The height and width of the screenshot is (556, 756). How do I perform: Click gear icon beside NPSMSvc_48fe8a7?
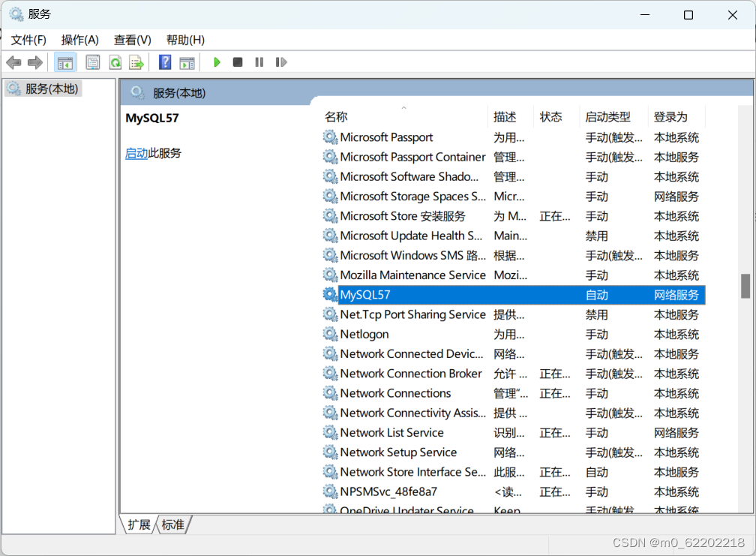(330, 491)
